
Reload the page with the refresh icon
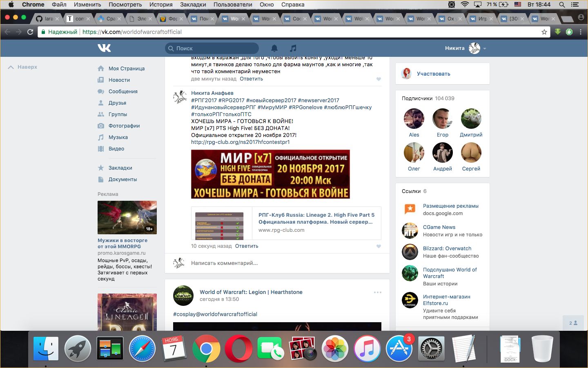coord(30,32)
